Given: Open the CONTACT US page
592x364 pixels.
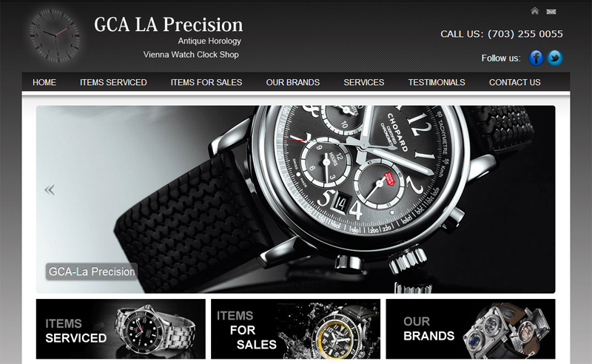Looking at the screenshot, I should [x=514, y=82].
